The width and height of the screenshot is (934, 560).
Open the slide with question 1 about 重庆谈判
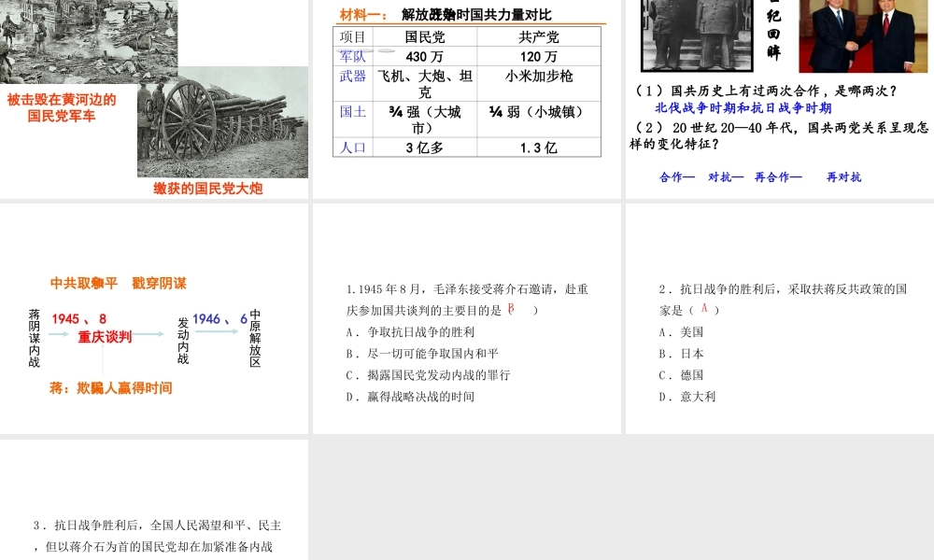(x=467, y=318)
